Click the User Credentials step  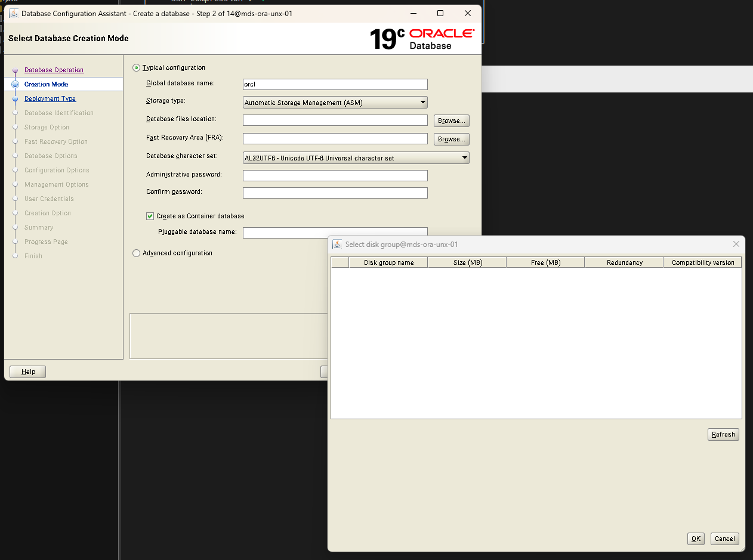click(50, 199)
